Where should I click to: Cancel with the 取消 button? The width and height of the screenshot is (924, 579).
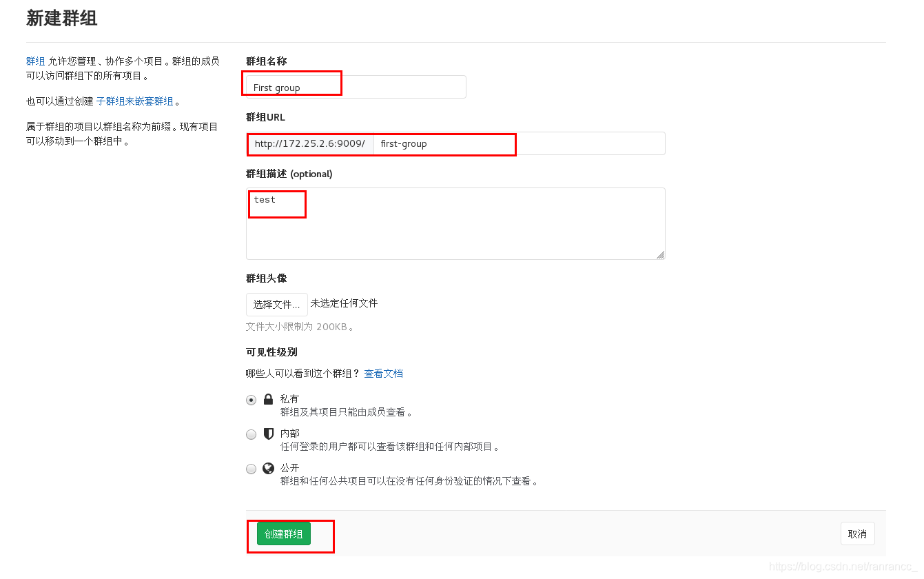click(858, 534)
